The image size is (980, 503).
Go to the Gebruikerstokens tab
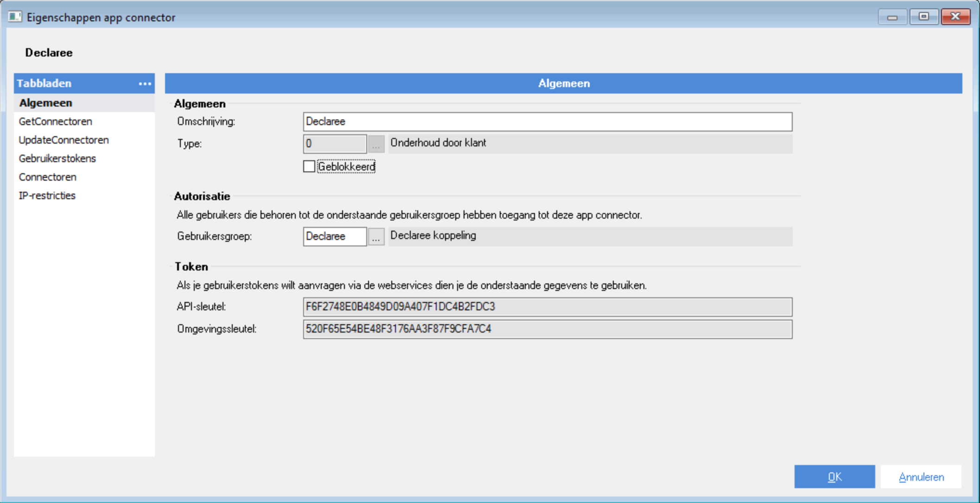click(x=57, y=158)
